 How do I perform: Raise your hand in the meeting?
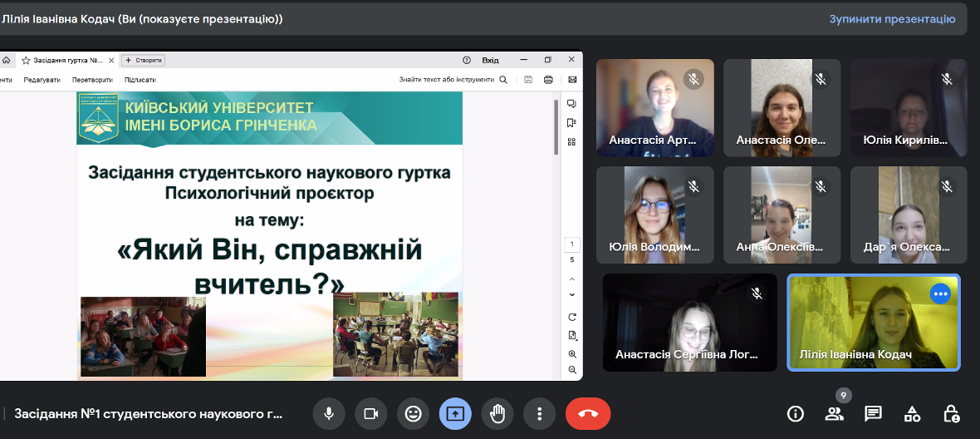click(497, 413)
